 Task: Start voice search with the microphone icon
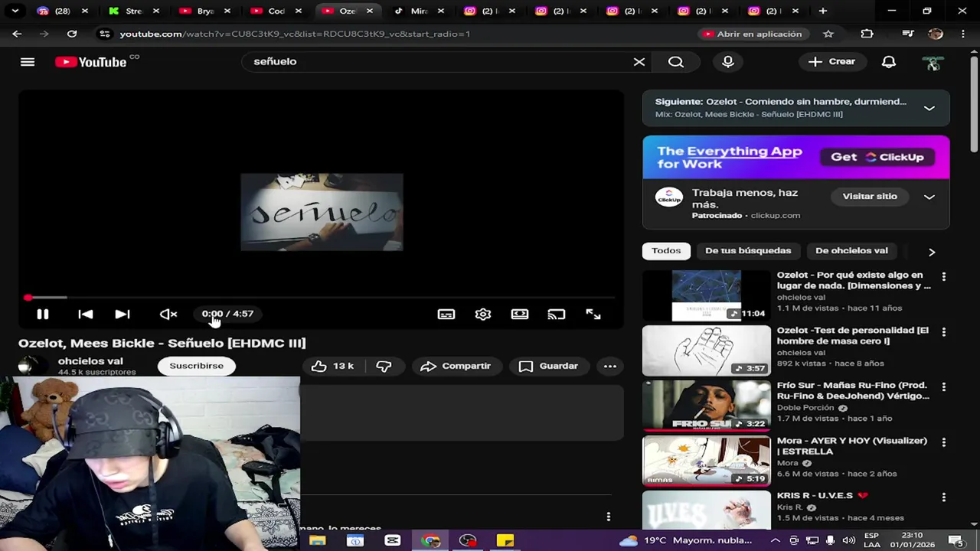click(728, 62)
